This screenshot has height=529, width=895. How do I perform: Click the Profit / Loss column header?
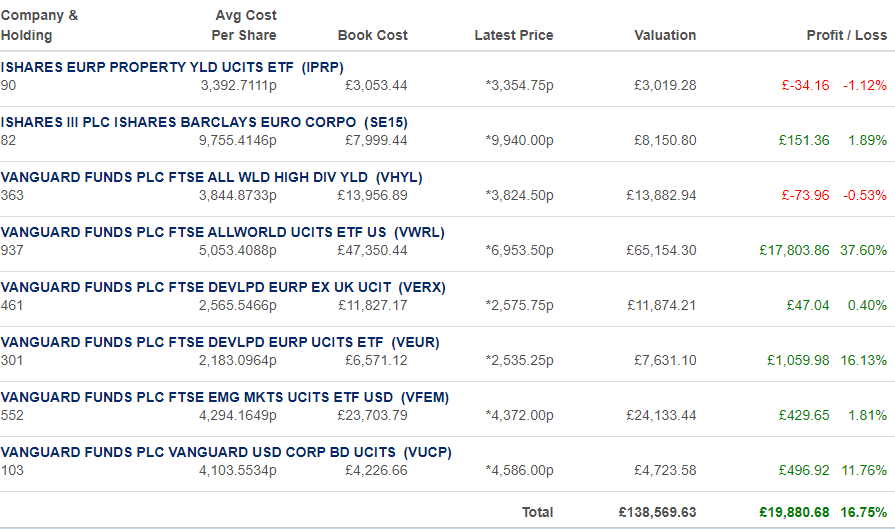[846, 35]
